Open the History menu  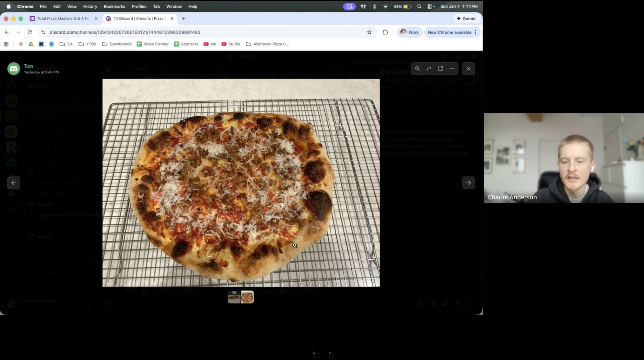pyautogui.click(x=90, y=7)
